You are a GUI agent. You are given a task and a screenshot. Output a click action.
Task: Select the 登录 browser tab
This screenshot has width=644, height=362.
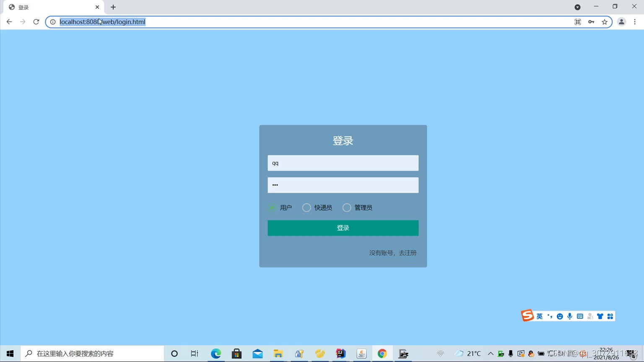pyautogui.click(x=54, y=7)
